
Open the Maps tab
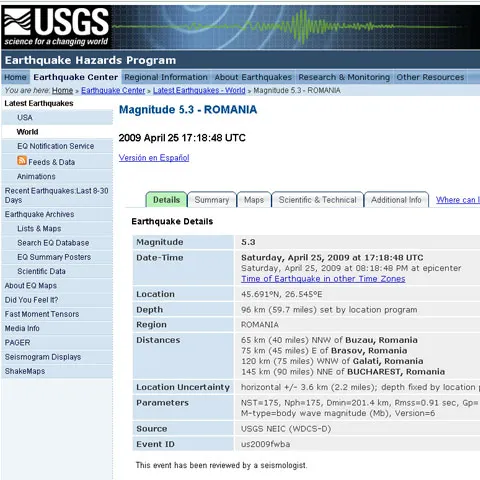254,200
